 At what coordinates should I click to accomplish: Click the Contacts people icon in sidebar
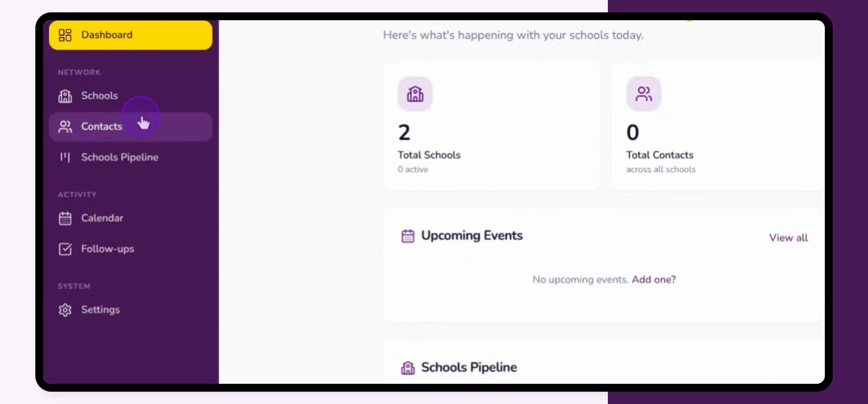click(66, 127)
